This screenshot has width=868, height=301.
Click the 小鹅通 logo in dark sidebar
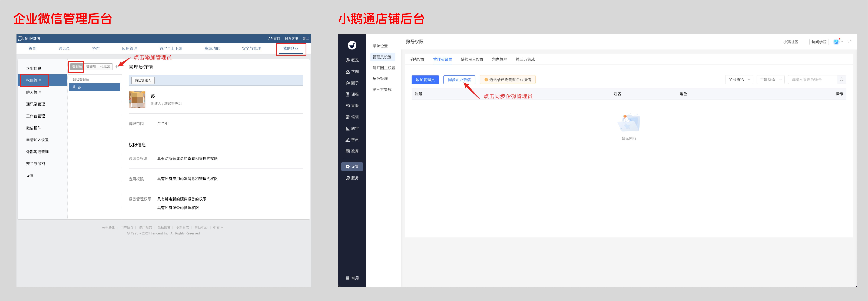(x=352, y=45)
